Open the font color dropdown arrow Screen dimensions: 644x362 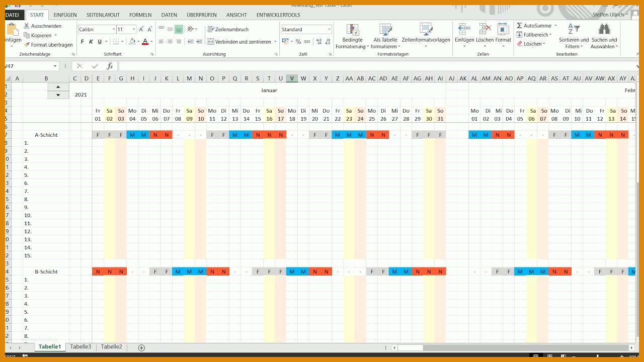[151, 42]
